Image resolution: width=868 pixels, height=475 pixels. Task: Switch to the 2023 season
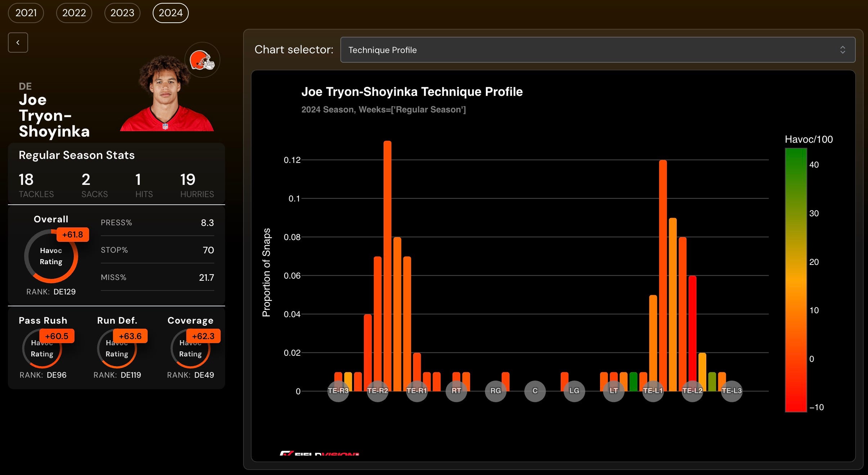(122, 13)
